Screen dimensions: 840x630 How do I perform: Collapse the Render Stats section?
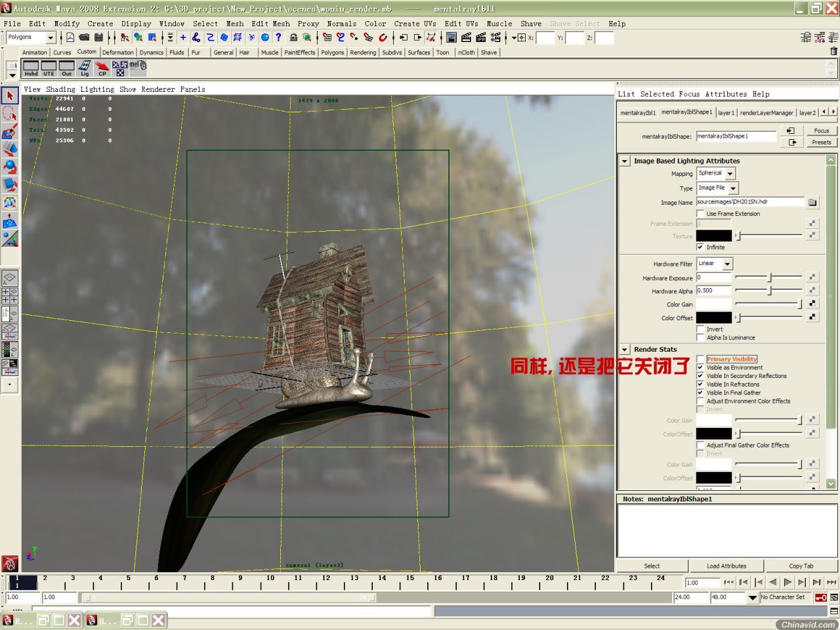[625, 350]
